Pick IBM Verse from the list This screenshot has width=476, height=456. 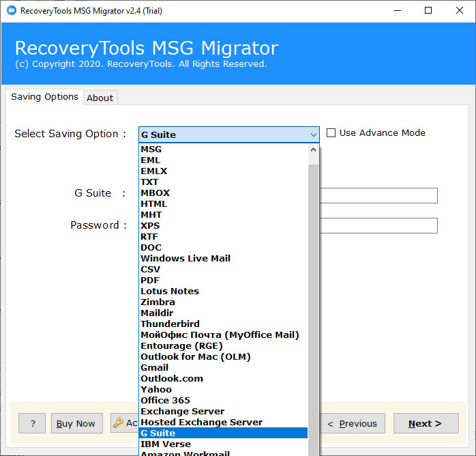click(224, 444)
